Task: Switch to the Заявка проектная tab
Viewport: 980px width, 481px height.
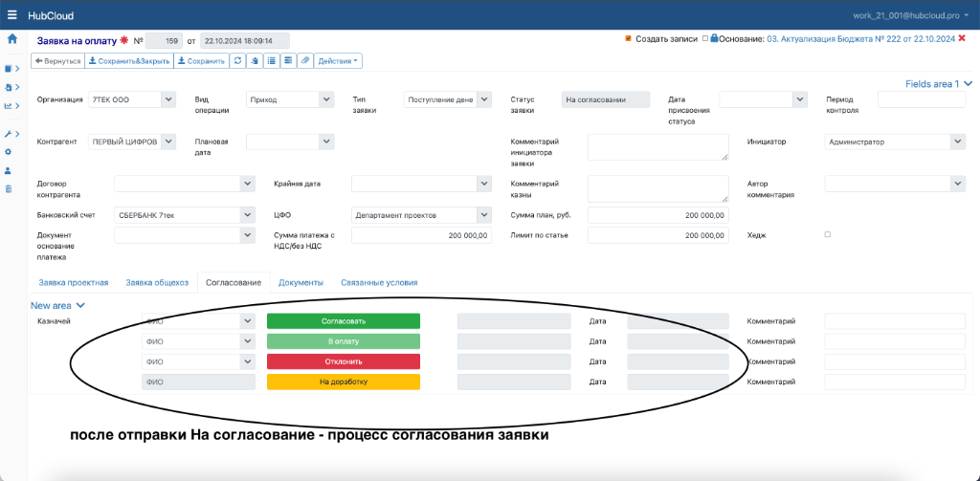Action: point(74,282)
